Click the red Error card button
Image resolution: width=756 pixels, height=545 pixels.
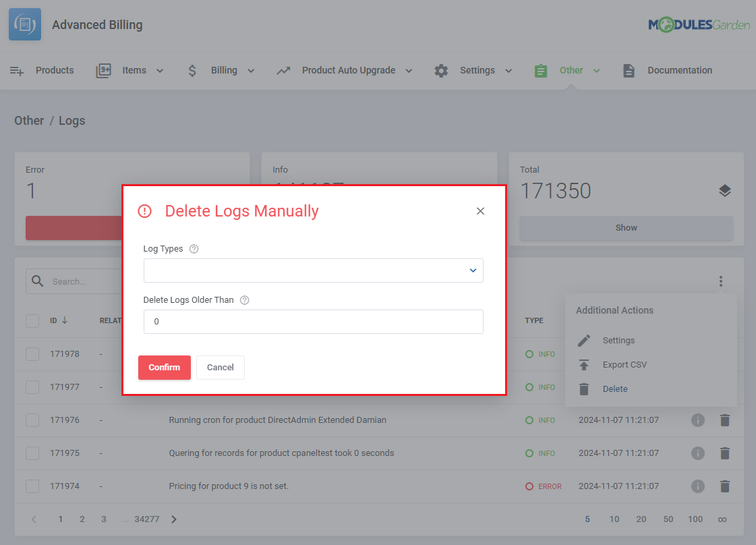coord(74,228)
